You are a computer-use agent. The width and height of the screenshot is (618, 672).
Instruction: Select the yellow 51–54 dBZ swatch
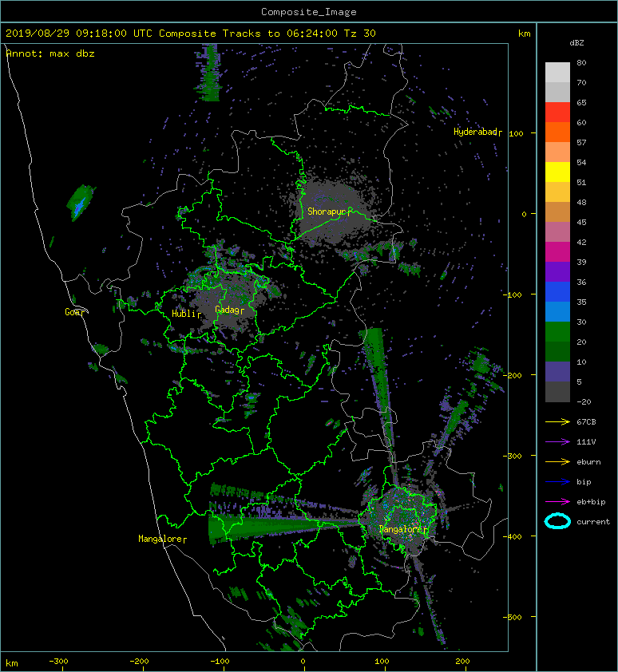tap(557, 172)
